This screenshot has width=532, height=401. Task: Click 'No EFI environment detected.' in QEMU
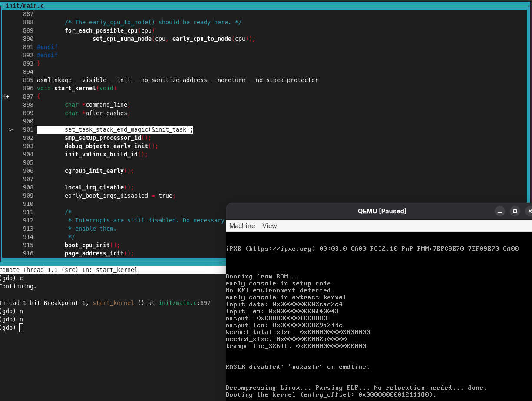[280, 290]
